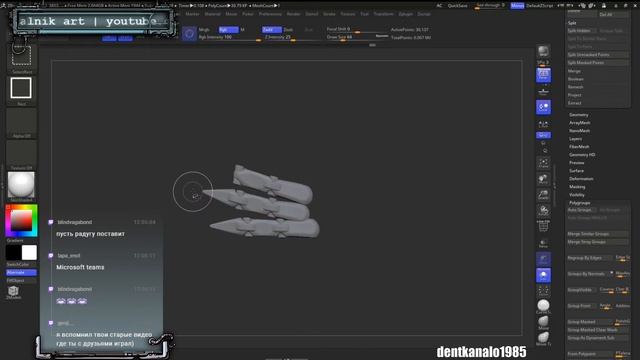Toggle the Mrgb channel button

[x=204, y=30]
